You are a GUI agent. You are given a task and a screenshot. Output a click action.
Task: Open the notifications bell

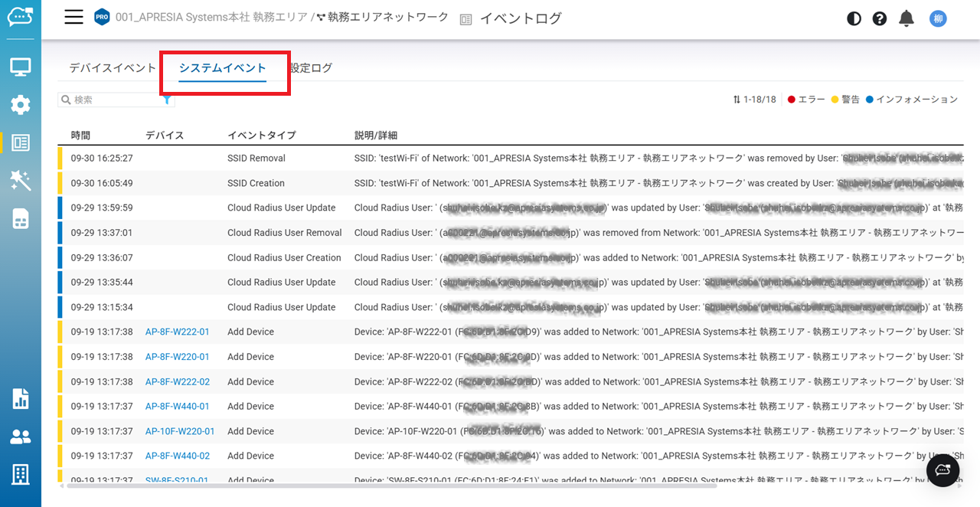(x=906, y=18)
